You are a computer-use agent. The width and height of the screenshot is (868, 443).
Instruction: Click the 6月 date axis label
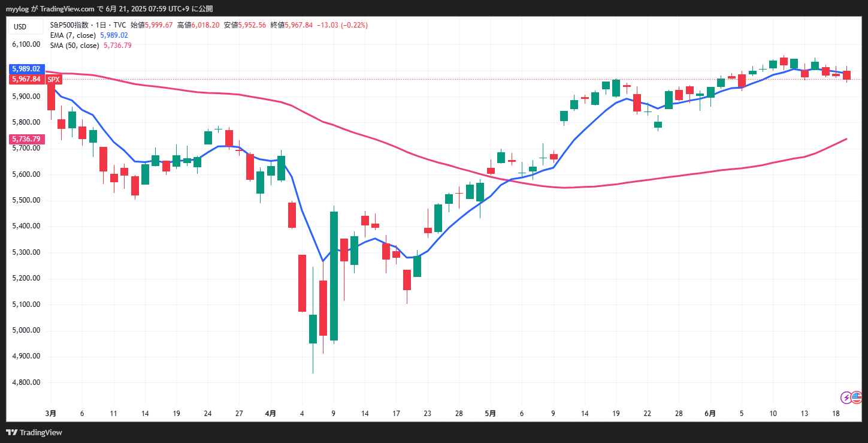coord(710,414)
